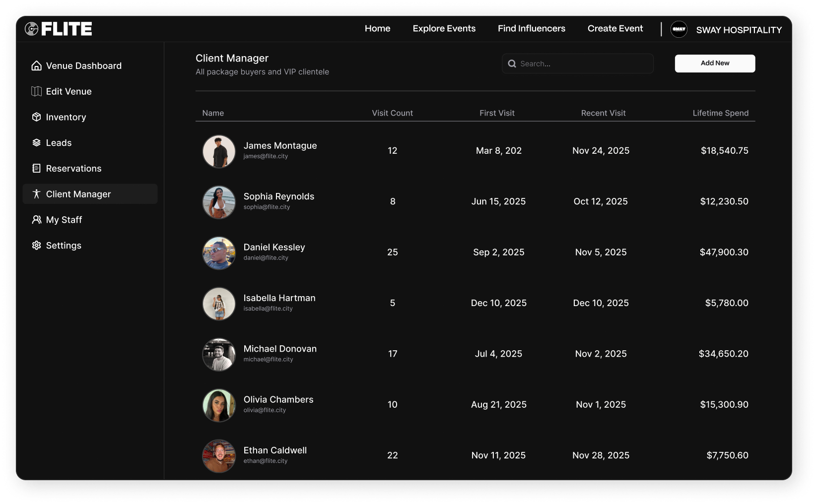Focus the client Search field
Screen dimensions: 816x504
pyautogui.click(x=583, y=64)
